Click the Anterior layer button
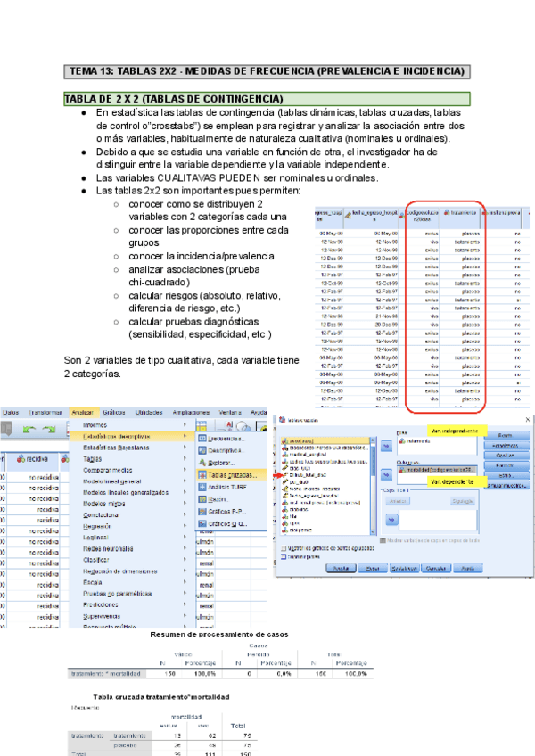The image size is (535, 756). pos(398,501)
